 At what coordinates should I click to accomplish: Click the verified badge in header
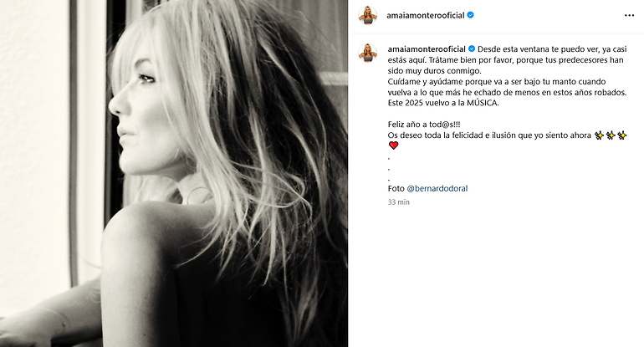click(x=471, y=15)
